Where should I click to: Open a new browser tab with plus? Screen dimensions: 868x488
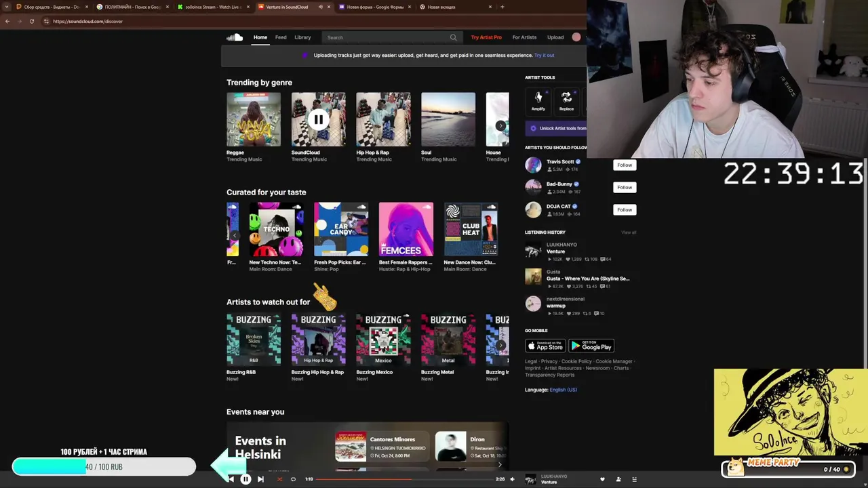(x=502, y=7)
